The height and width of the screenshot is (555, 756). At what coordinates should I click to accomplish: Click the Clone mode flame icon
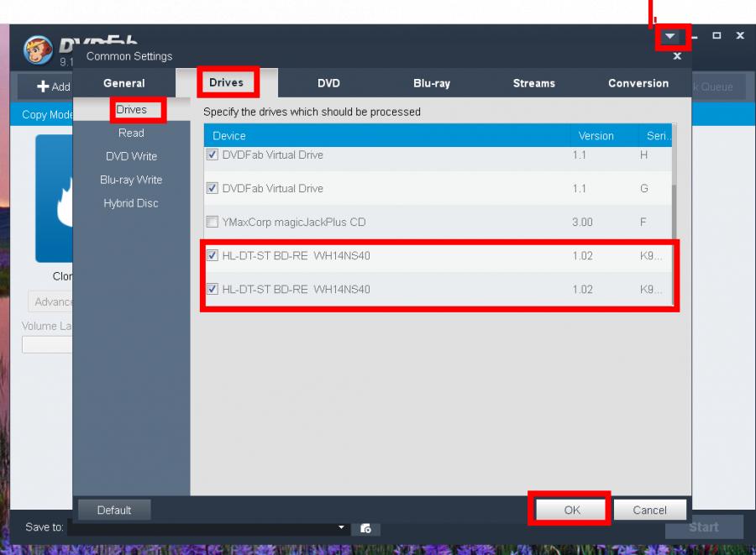pyautogui.click(x=54, y=198)
